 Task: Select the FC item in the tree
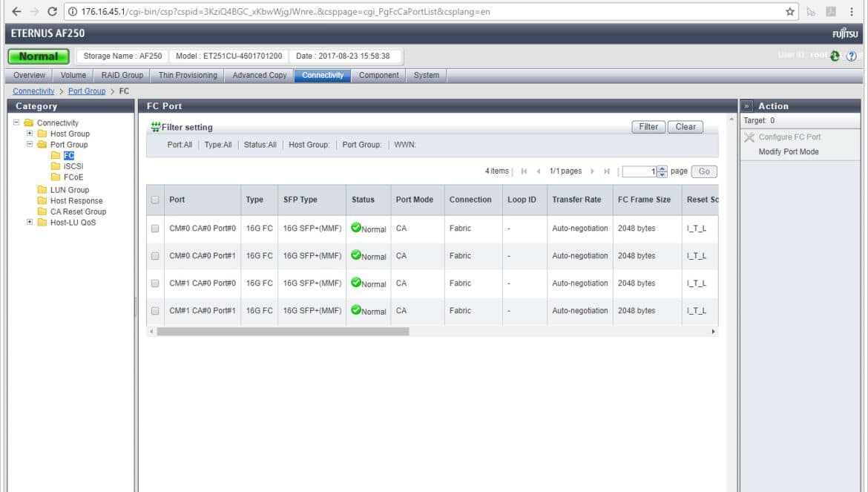tap(69, 156)
